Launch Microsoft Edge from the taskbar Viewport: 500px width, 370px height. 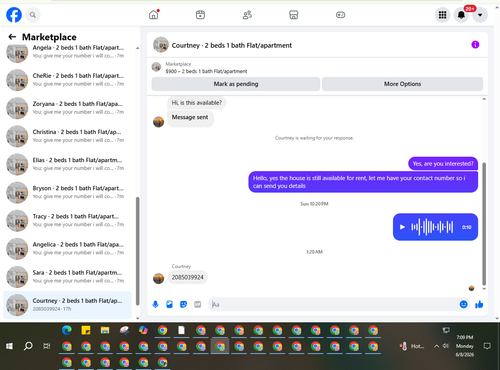pyautogui.click(x=67, y=330)
